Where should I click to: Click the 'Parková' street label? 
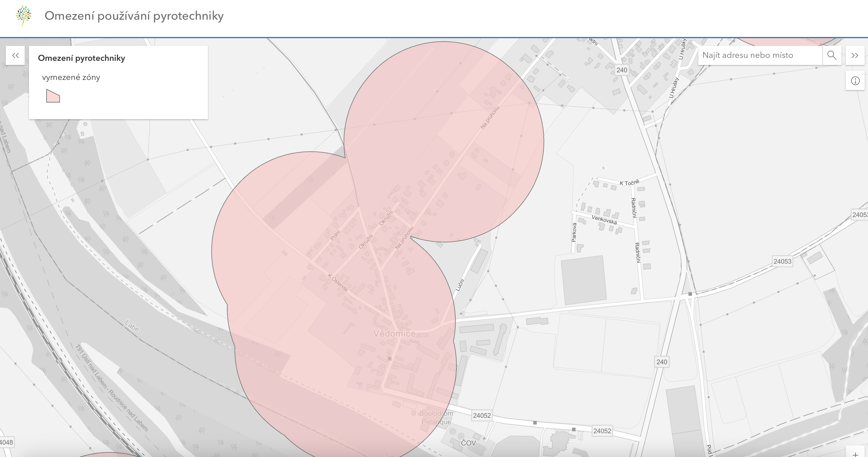pyautogui.click(x=574, y=232)
